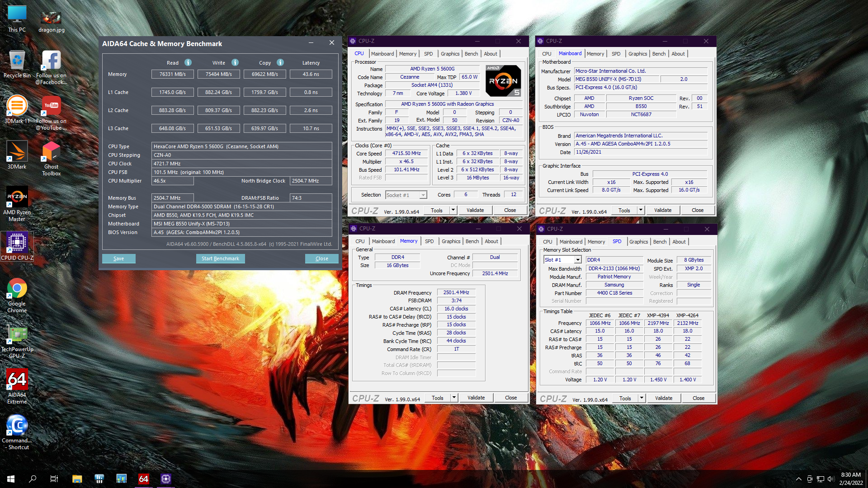This screenshot has width=868, height=488.
Task: Open Graphics tab in CPU window
Action: point(450,54)
